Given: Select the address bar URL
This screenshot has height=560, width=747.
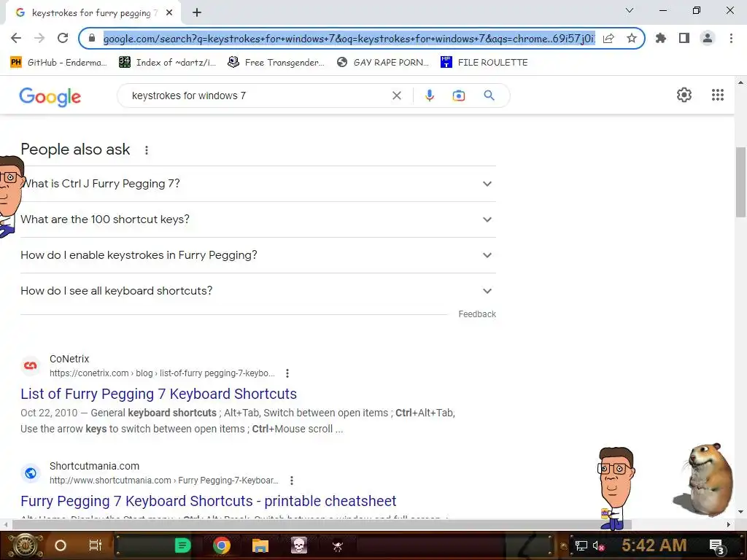Looking at the screenshot, I should (349, 39).
